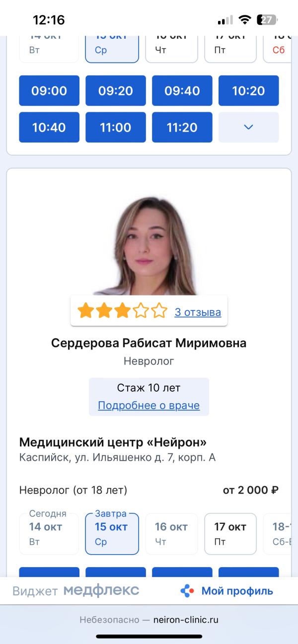Click the battery indicator icon
This screenshot has height=644, width=298.
[267, 20]
